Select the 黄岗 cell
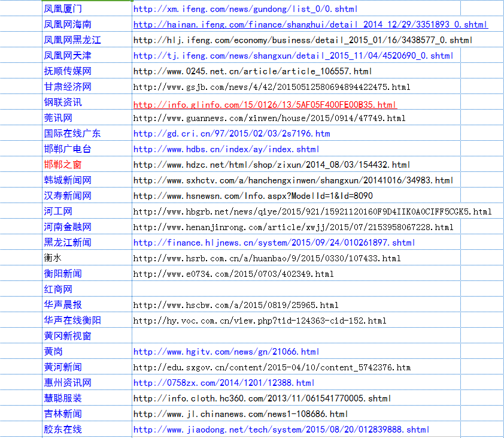Viewport: 504px width, 438px height. click(87, 351)
